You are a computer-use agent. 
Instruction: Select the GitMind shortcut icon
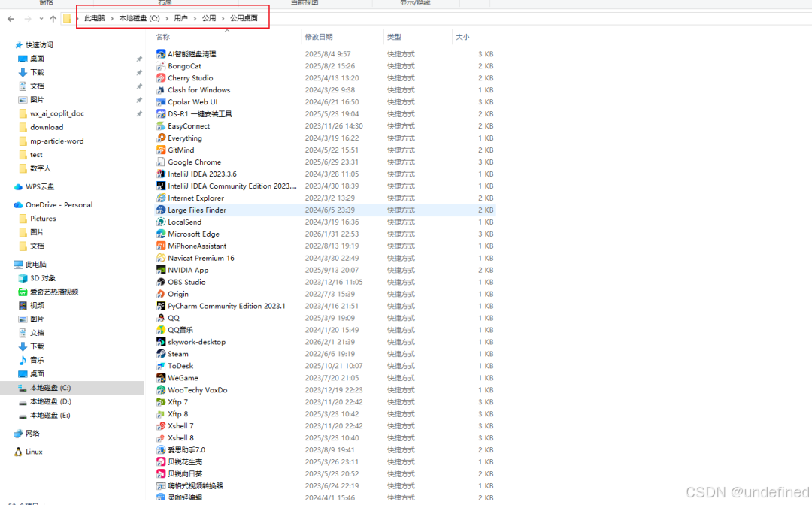tap(161, 150)
